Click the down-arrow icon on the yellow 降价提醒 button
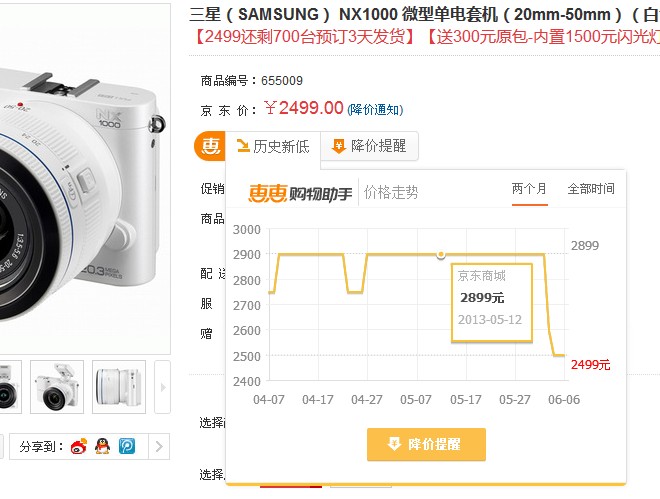660x499 pixels. click(x=394, y=444)
